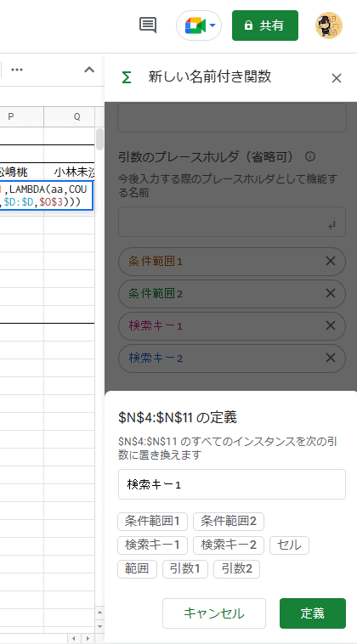Screen dimensions: 357x644
Task: Select the 引数2 suggestion chip
Action: pos(236,569)
